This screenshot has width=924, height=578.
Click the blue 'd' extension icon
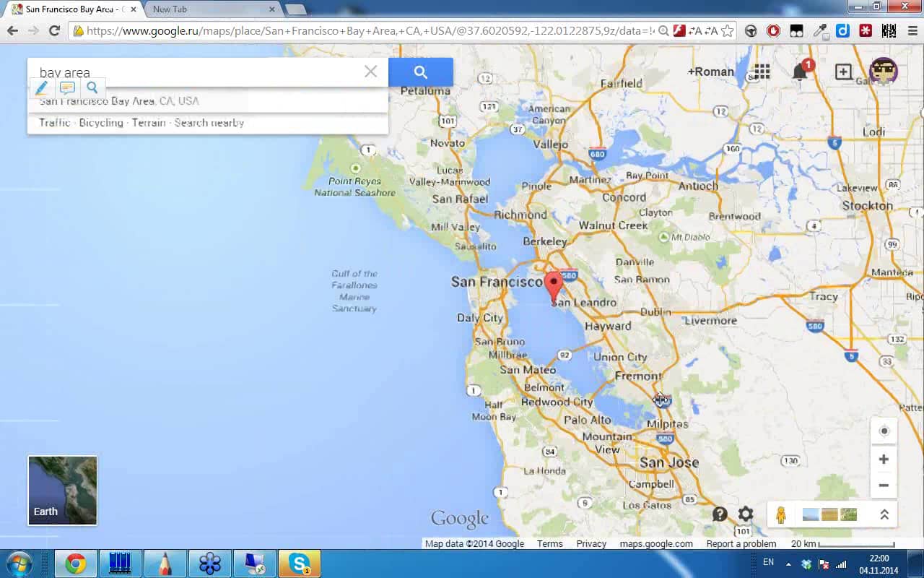point(842,31)
